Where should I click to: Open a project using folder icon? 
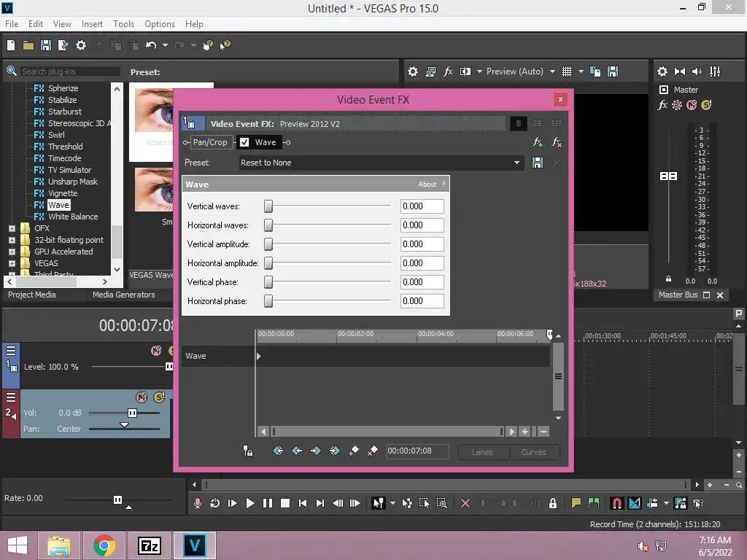[x=28, y=45]
